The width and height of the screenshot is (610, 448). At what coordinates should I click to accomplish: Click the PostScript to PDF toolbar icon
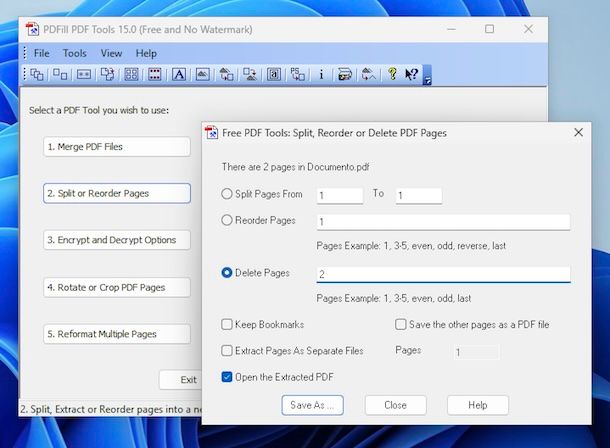[298, 74]
